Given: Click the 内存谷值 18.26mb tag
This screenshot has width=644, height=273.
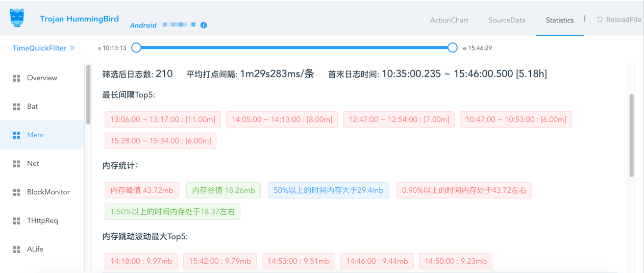Looking at the screenshot, I should coord(224,190).
